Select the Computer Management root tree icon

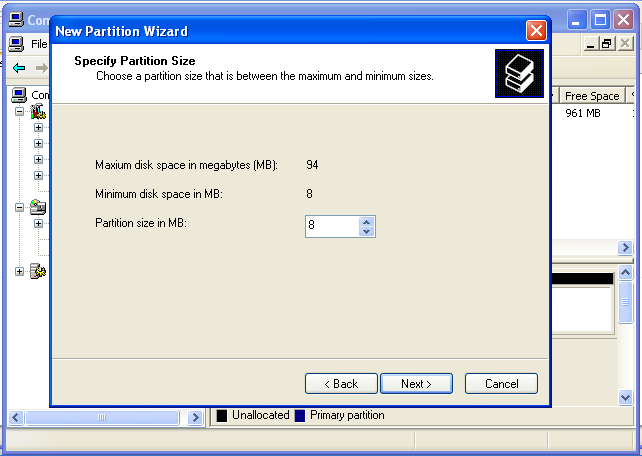pos(19,95)
